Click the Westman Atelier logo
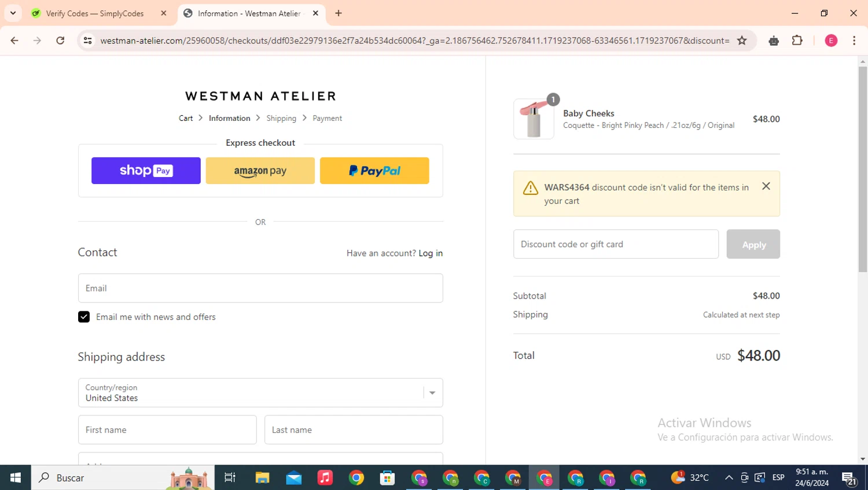868x490 pixels. tap(260, 96)
